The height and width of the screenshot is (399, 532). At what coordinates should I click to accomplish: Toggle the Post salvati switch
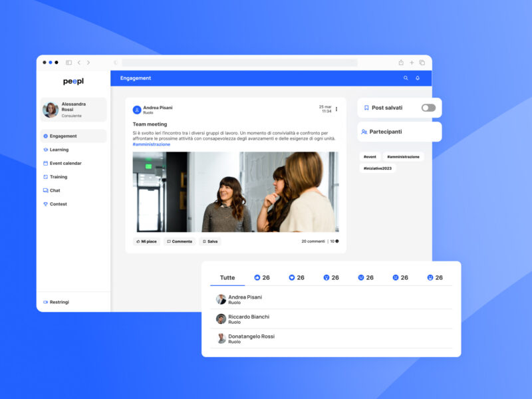(428, 108)
